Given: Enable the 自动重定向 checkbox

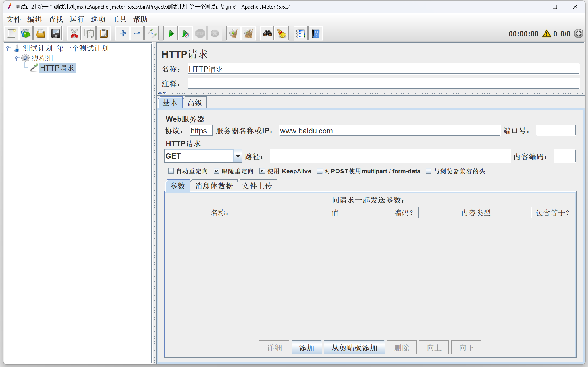Looking at the screenshot, I should click(171, 171).
